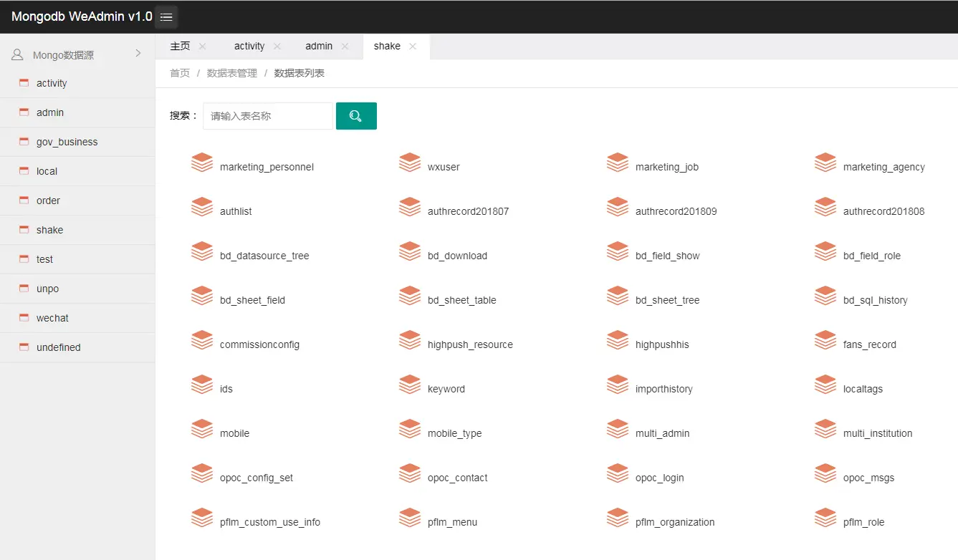Open the bd_field_show collection icon
958x560 pixels.
618,251
